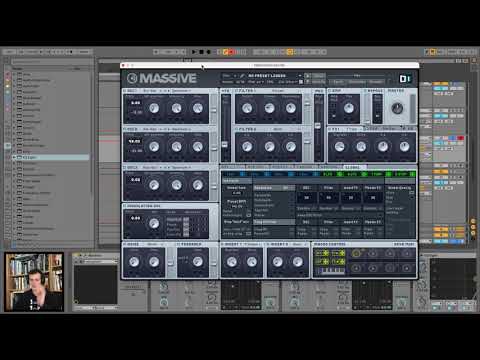Click OSC2 Intensity knob
The image size is (480, 360).
tap(176, 147)
